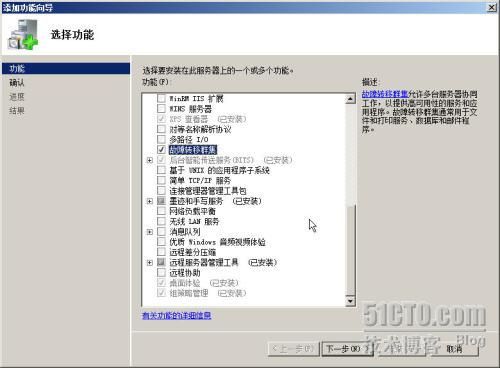This screenshot has height=368, width=500.
Task: Select the 故障转移群集 list label
Action: click(x=193, y=150)
